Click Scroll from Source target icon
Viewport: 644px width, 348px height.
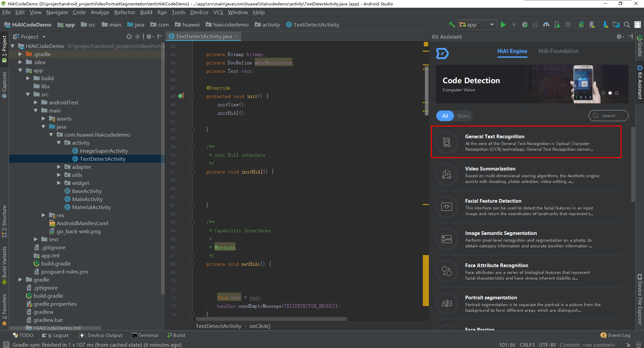click(129, 37)
